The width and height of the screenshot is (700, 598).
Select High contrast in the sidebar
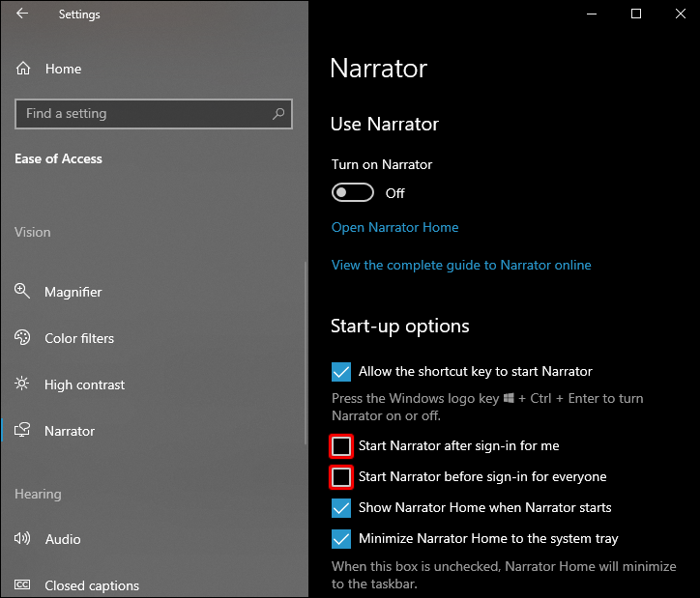(x=85, y=384)
